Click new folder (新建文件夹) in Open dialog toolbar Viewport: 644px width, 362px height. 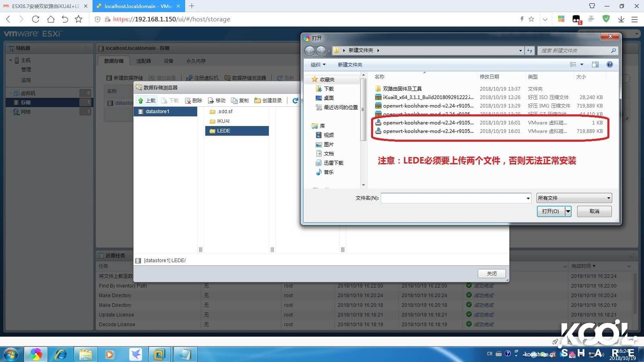click(x=350, y=65)
